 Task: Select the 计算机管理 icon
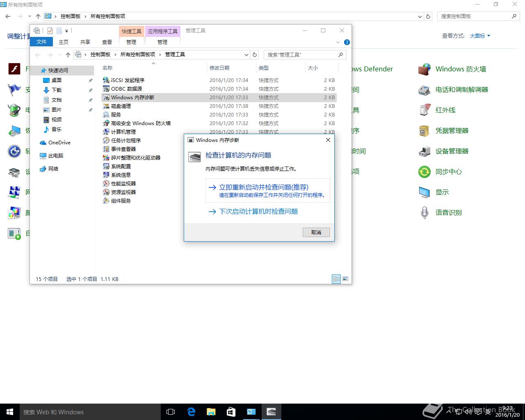point(106,132)
